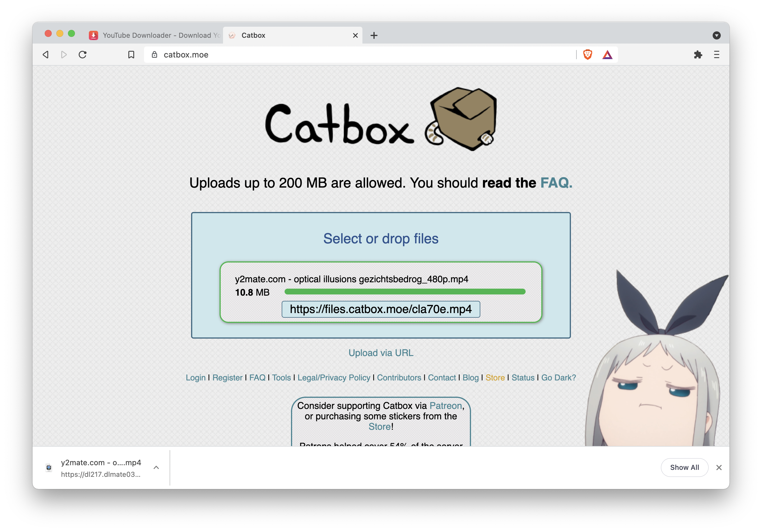Click the uploaded file name y2mate.com mp4
762x532 pixels.
[351, 279]
